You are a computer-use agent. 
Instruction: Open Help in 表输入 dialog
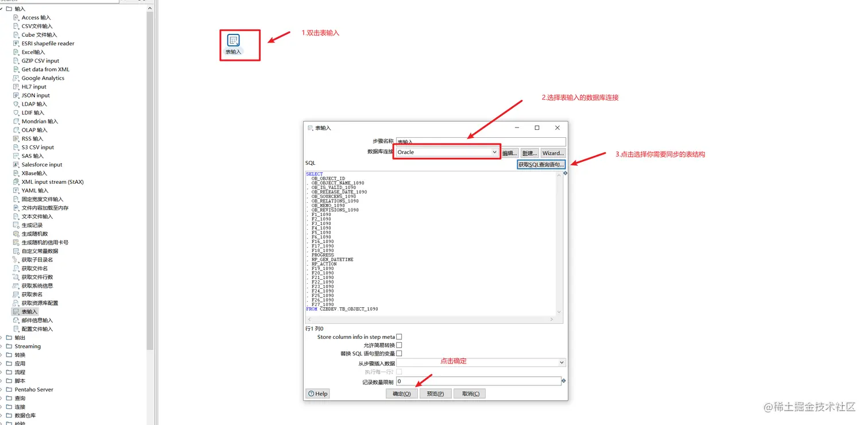tap(318, 393)
